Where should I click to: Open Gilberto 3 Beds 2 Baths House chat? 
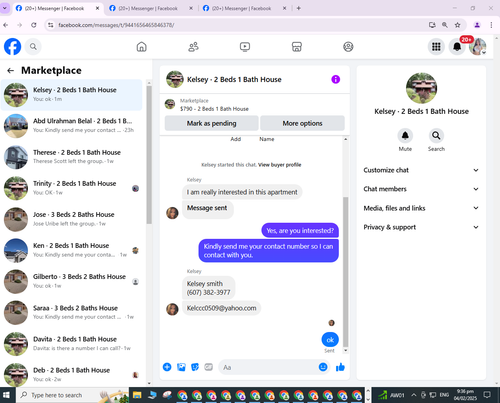[71, 281]
